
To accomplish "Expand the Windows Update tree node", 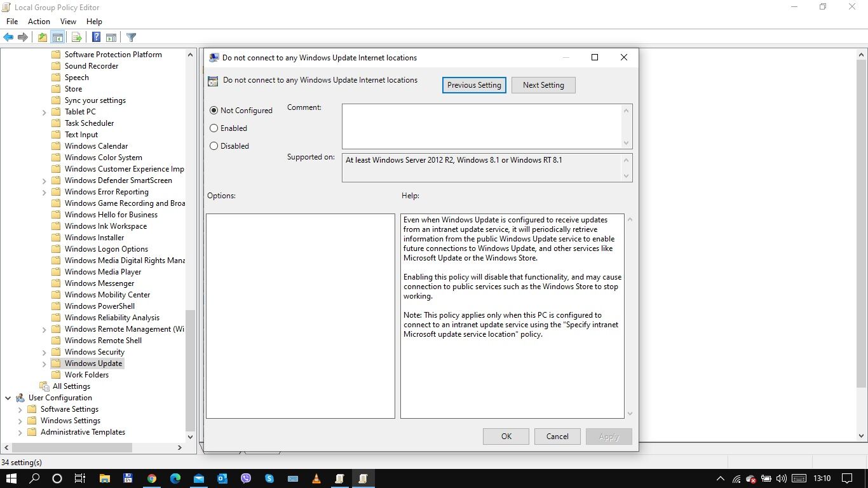I will coord(44,364).
